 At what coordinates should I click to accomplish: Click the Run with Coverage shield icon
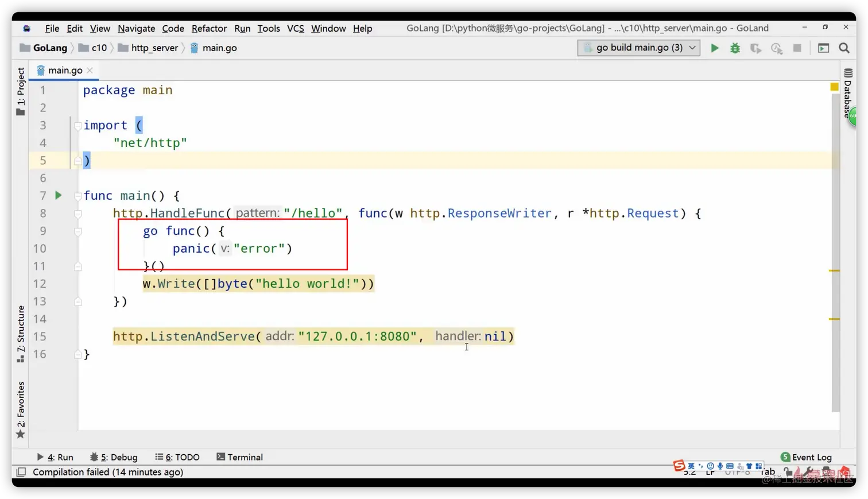click(755, 48)
